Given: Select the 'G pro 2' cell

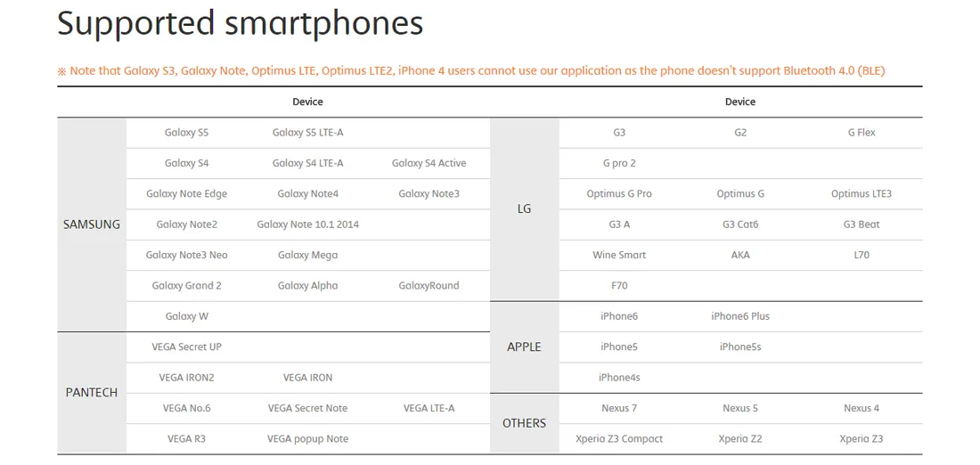Looking at the screenshot, I should click(619, 163).
